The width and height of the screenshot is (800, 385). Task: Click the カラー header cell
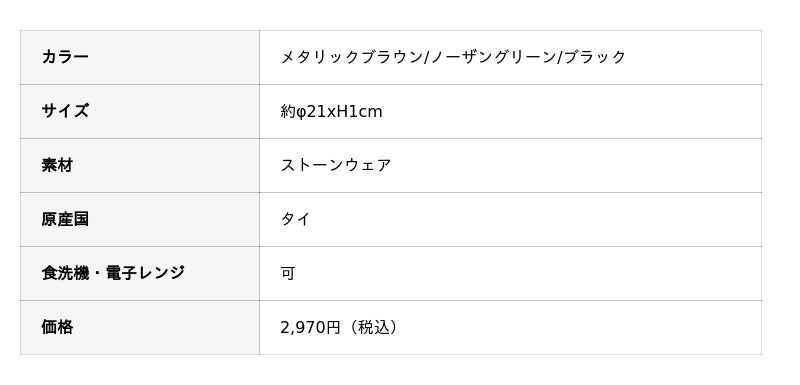pyautogui.click(x=140, y=57)
